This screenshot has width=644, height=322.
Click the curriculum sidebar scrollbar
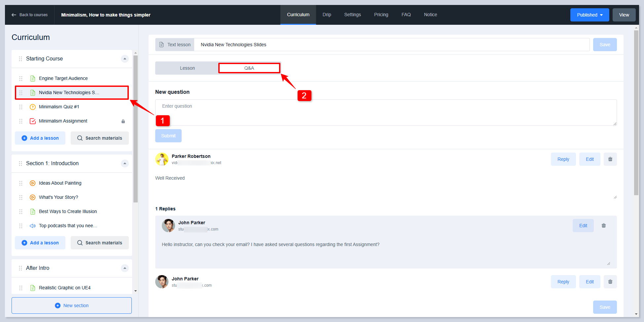pyautogui.click(x=135, y=129)
